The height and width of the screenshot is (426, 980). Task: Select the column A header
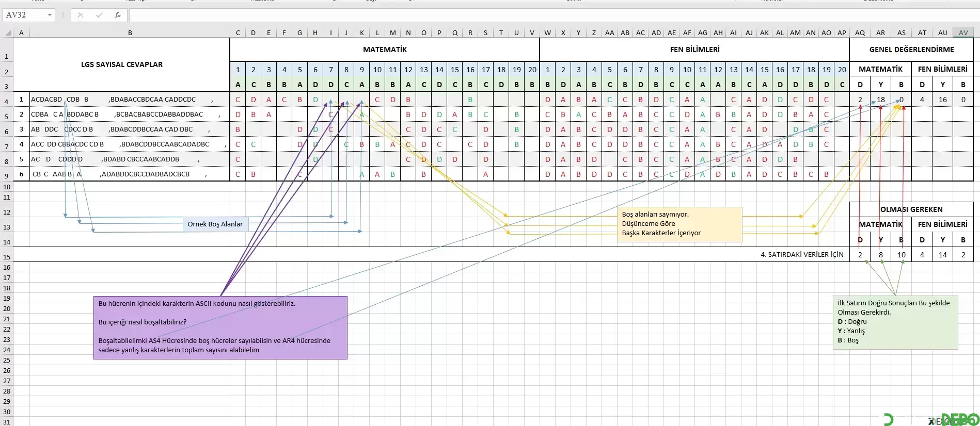(x=21, y=32)
